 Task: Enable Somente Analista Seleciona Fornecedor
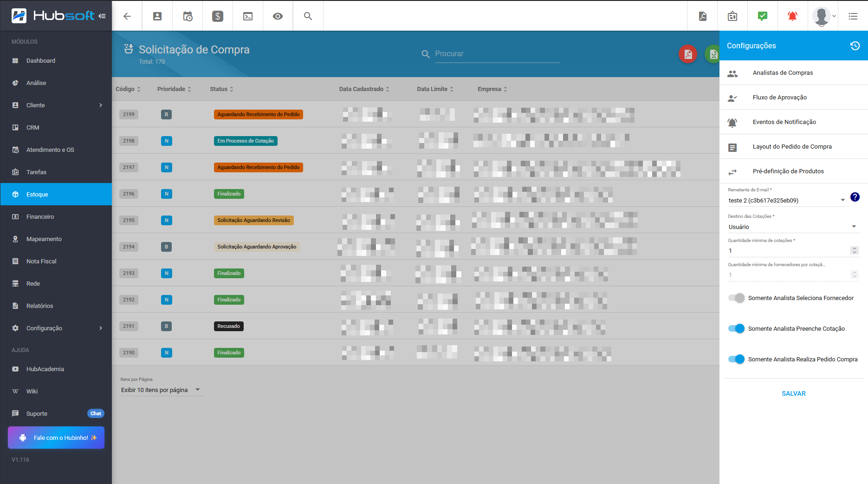pos(736,298)
